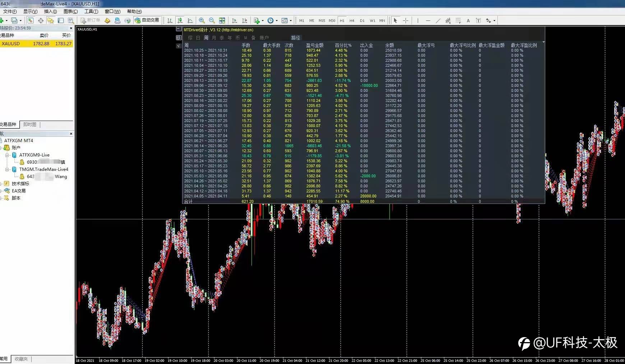Screen dimensions: 625x364
Task: Select the D1 timeframe
Action: [x=362, y=20]
